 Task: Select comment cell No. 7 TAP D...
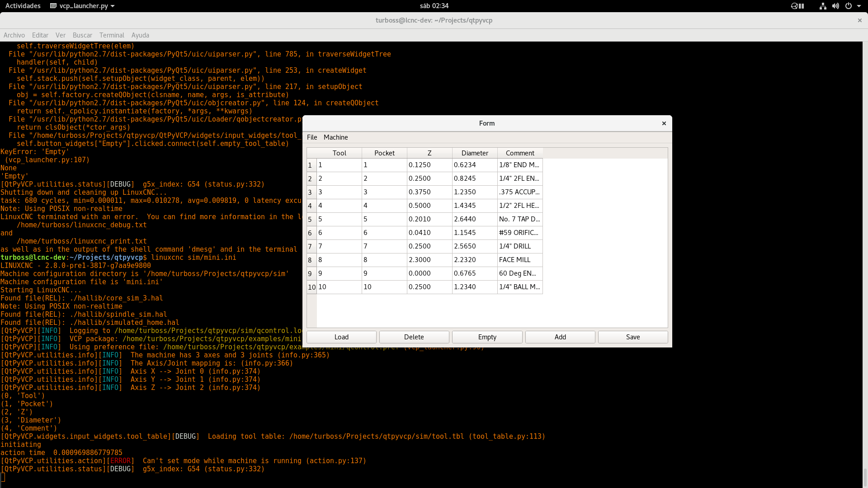(x=520, y=219)
